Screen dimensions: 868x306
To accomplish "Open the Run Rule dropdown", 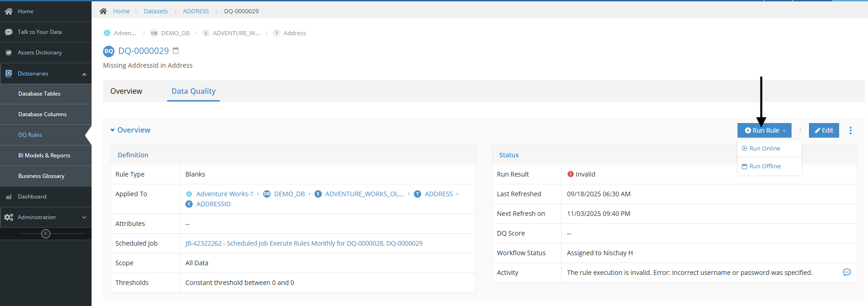I will [x=765, y=130].
